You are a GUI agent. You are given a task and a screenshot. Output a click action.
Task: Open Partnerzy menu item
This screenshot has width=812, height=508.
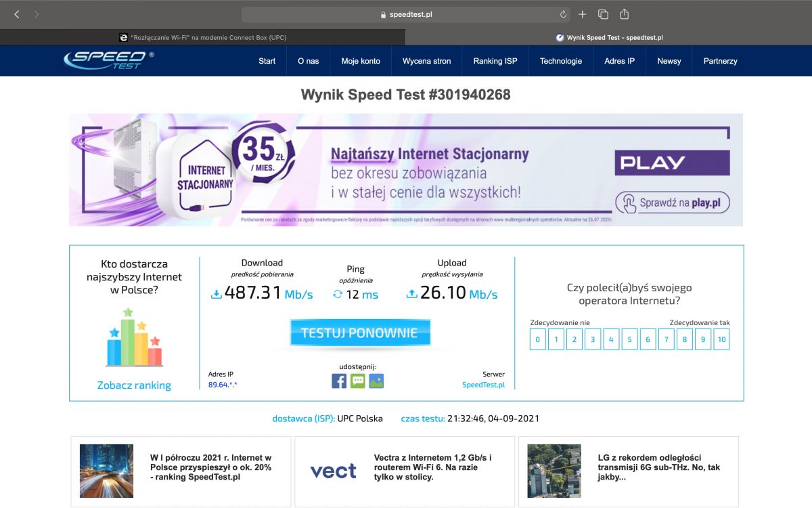click(x=721, y=61)
